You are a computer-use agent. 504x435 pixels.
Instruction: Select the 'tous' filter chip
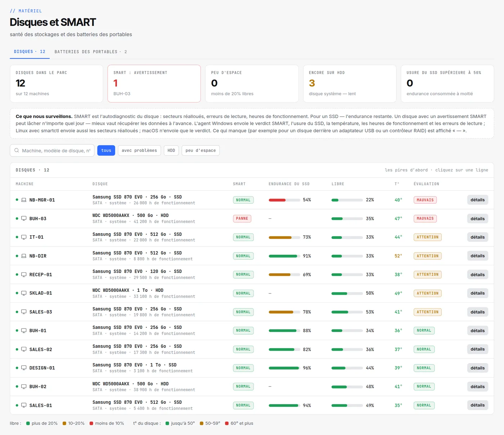pyautogui.click(x=106, y=150)
